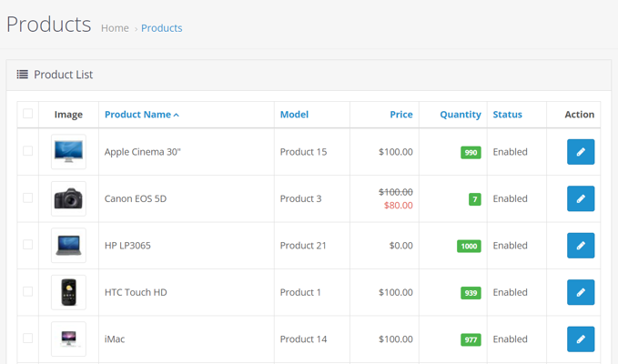The image size is (618, 364).
Task: Click the edit pencil for iMac
Action: pos(581,339)
